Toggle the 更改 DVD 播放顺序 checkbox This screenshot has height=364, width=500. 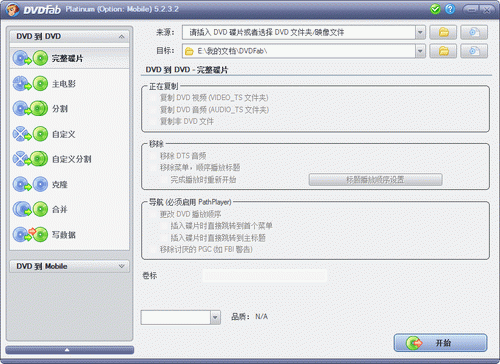154,214
